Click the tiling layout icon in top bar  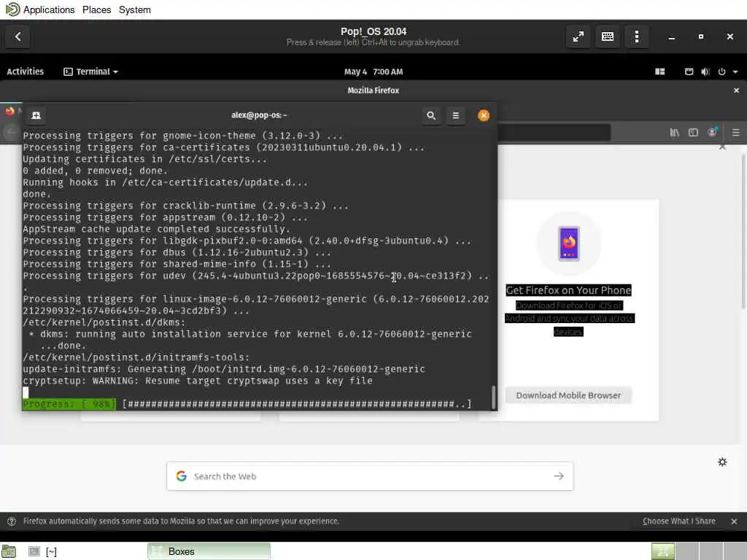click(659, 71)
